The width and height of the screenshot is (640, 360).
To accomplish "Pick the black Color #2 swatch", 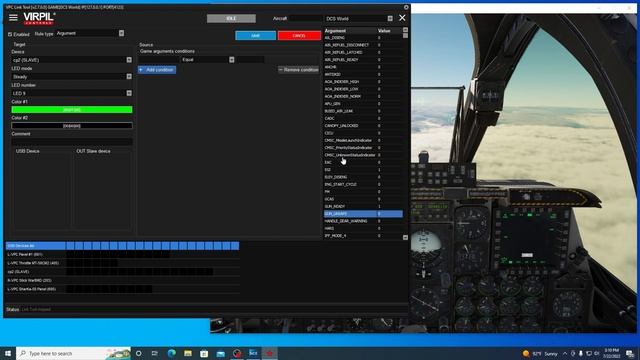I will click(x=72, y=126).
